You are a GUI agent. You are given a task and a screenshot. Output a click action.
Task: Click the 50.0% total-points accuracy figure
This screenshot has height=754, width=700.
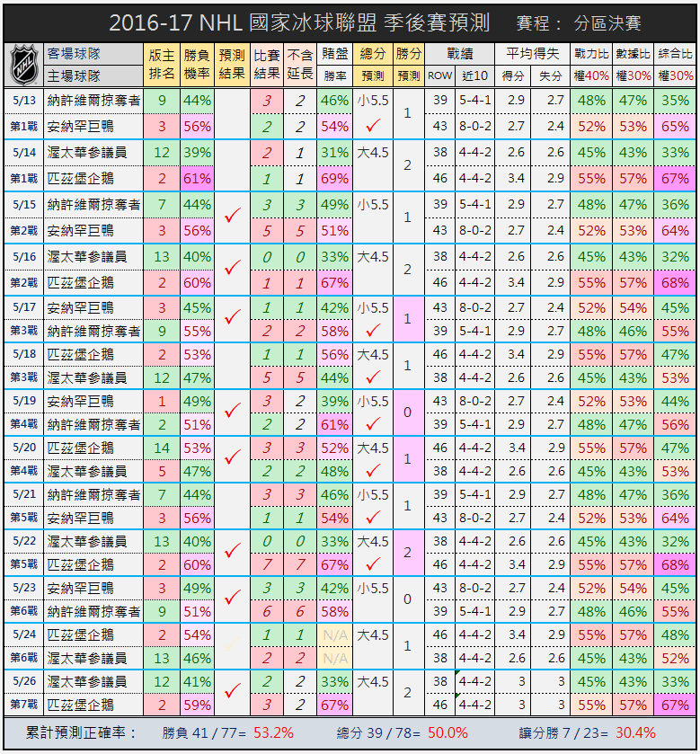pyautogui.click(x=447, y=732)
